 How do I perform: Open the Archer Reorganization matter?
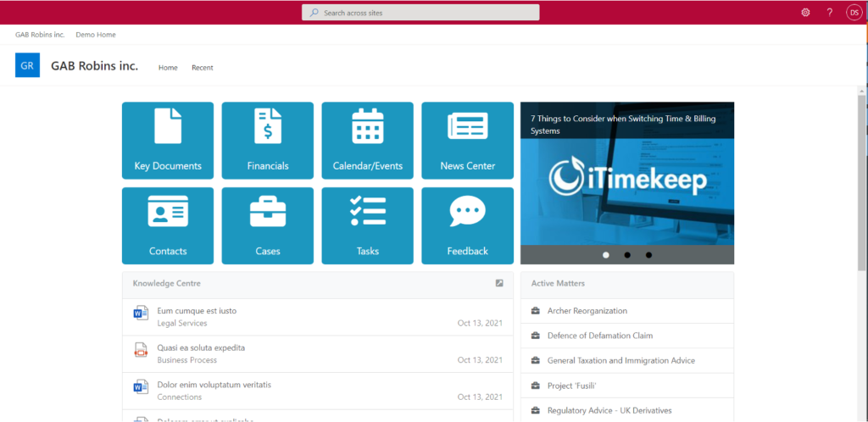(587, 311)
